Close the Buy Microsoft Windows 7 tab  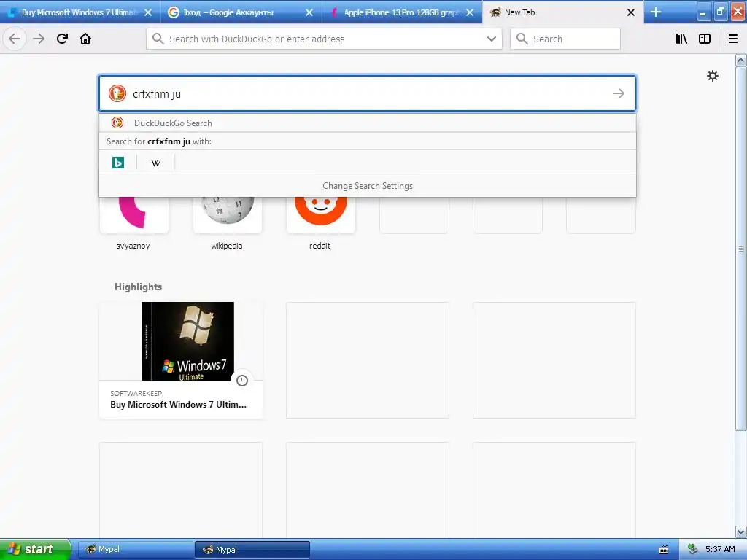(148, 12)
